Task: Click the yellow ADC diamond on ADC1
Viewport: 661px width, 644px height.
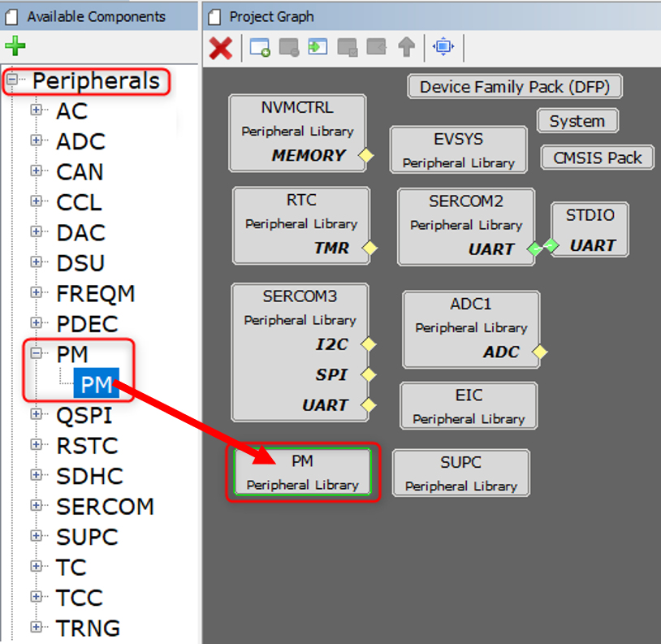Action: [539, 352]
